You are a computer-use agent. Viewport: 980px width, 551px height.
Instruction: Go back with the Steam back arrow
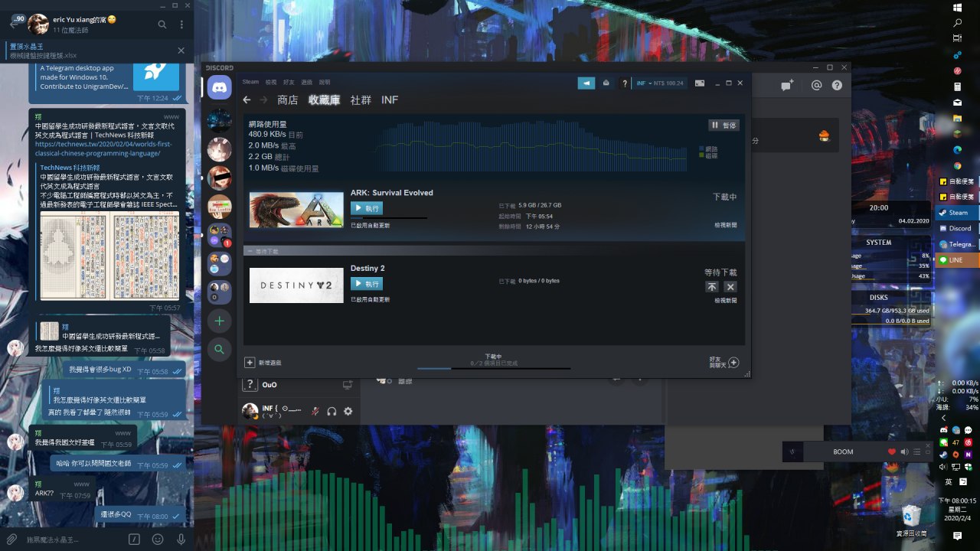[247, 100]
